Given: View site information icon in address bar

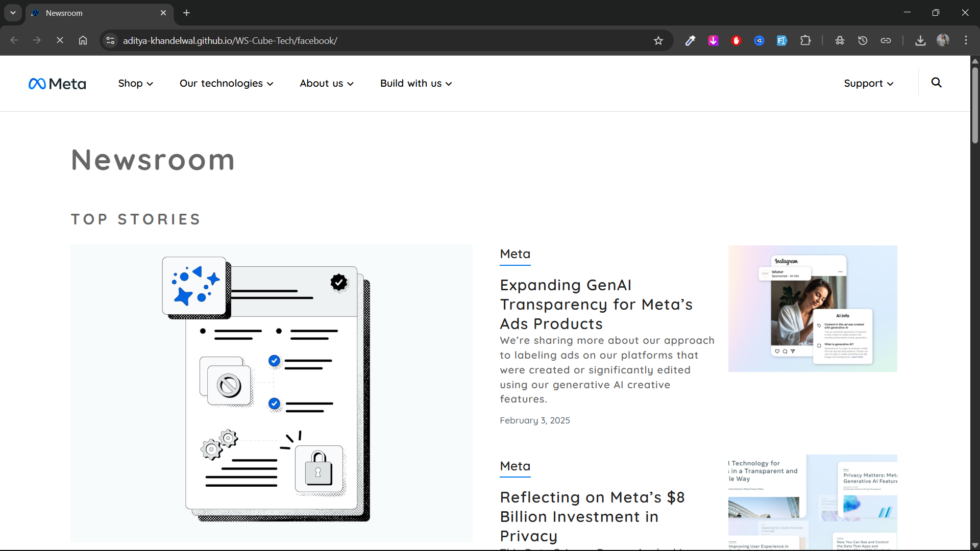Looking at the screenshot, I should click(x=110, y=41).
